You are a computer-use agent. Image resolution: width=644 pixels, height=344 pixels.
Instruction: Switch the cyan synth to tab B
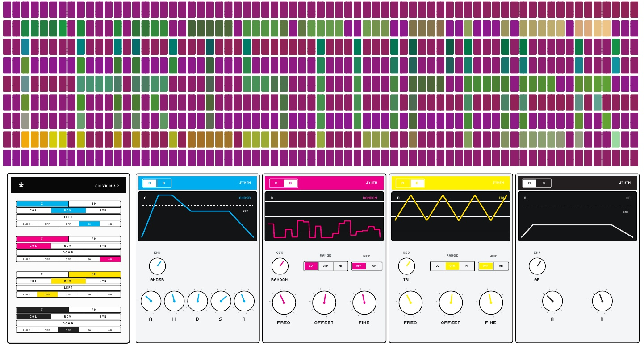(x=163, y=183)
